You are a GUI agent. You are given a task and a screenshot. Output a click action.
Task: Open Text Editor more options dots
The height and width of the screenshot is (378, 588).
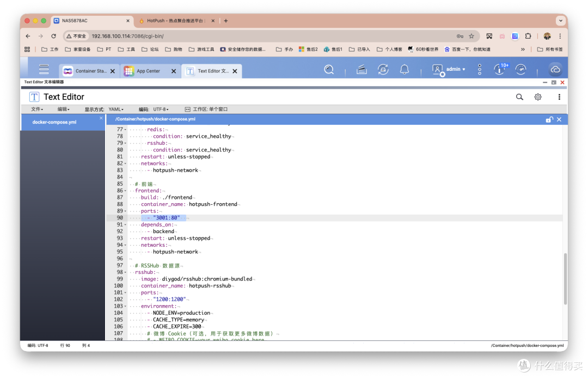559,97
